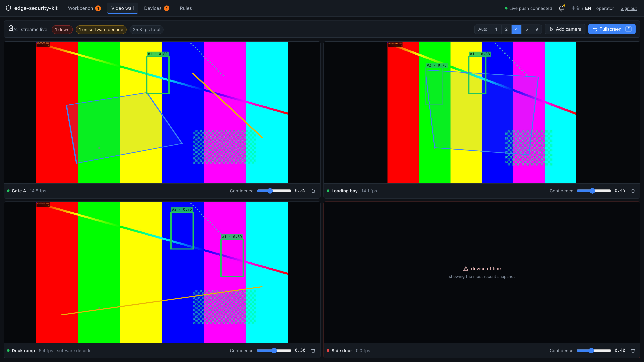Delete the Side door camera
644x362 pixels.
tap(633, 351)
